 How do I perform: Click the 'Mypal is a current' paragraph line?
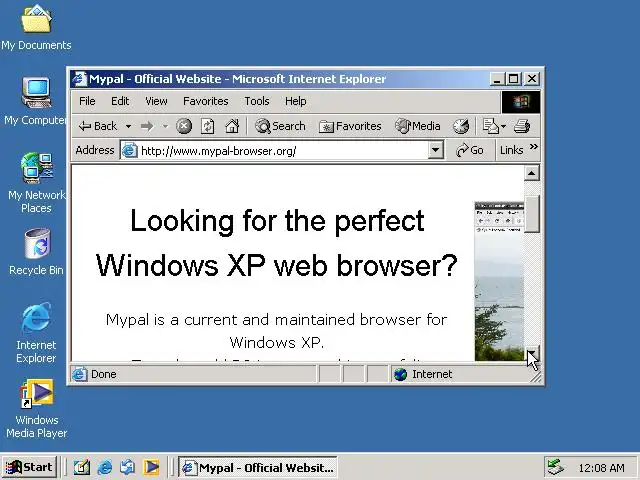pos(276,320)
